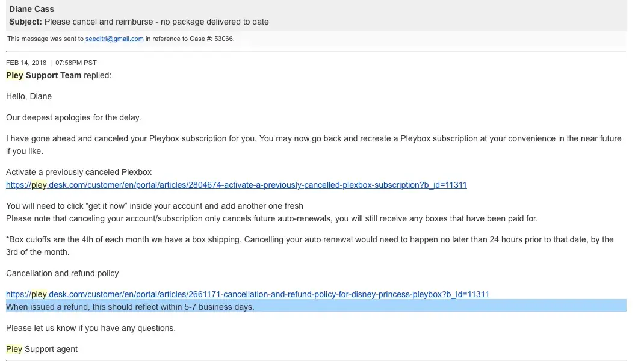Click the sender name Diane Cass
The image size is (635, 364).
click(x=31, y=9)
